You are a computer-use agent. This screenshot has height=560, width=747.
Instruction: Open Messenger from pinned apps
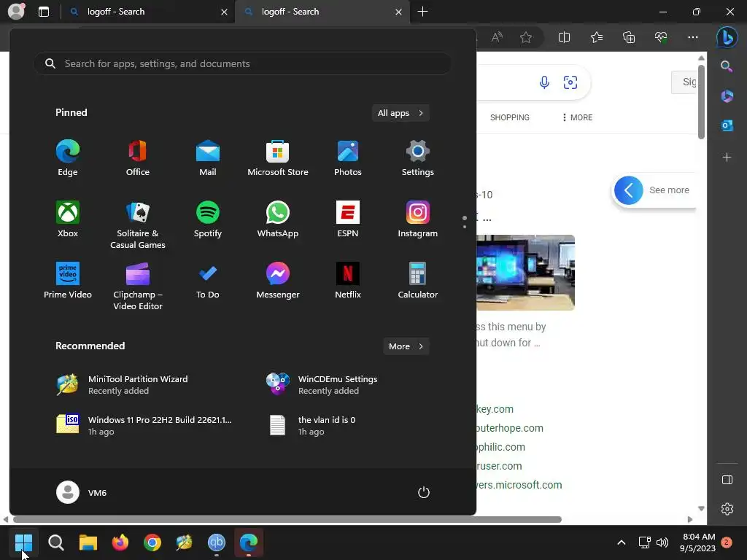[278, 281]
